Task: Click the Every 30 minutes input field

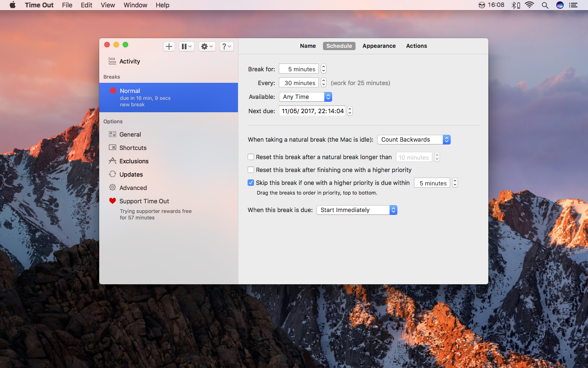Action: coord(299,83)
